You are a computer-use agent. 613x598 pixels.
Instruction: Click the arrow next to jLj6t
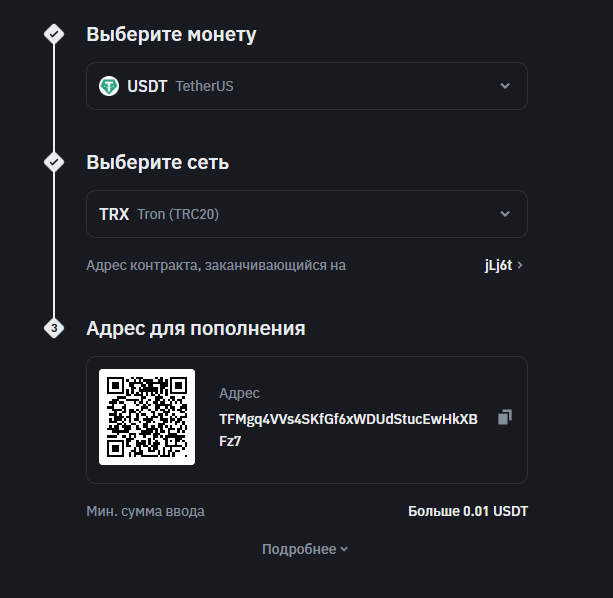521,265
